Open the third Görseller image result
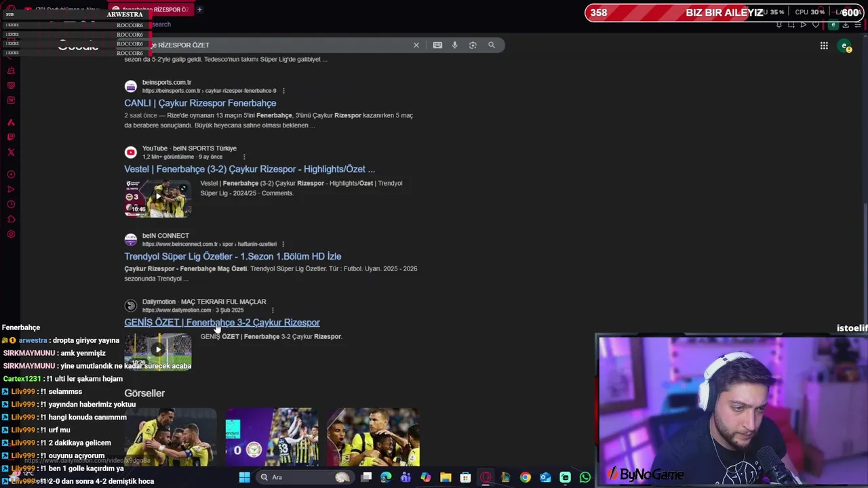Image resolution: width=868 pixels, height=488 pixels. click(x=373, y=437)
